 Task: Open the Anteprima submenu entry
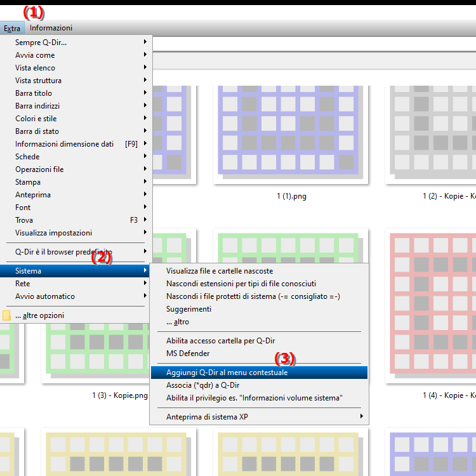76,195
